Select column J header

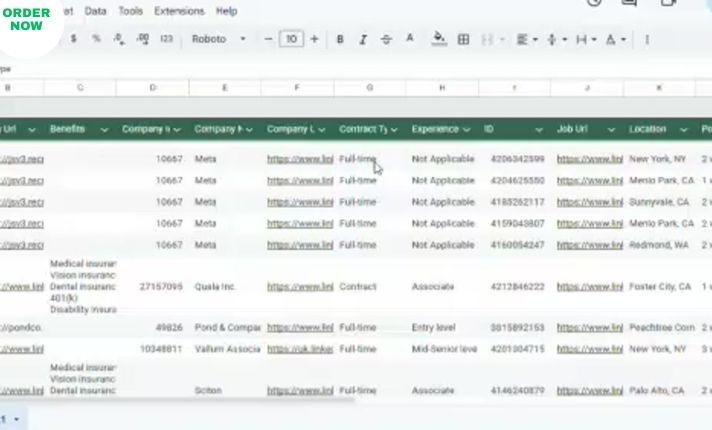click(x=587, y=88)
